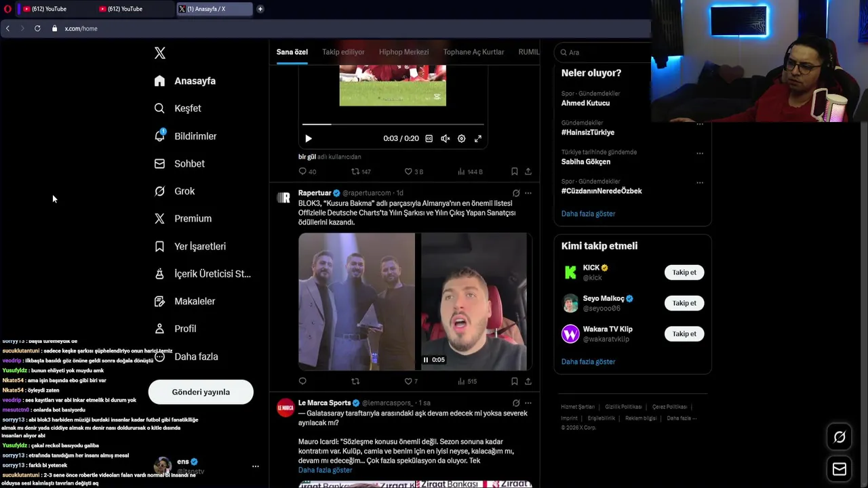
Task: Go to Profil page
Action: [x=175, y=329]
